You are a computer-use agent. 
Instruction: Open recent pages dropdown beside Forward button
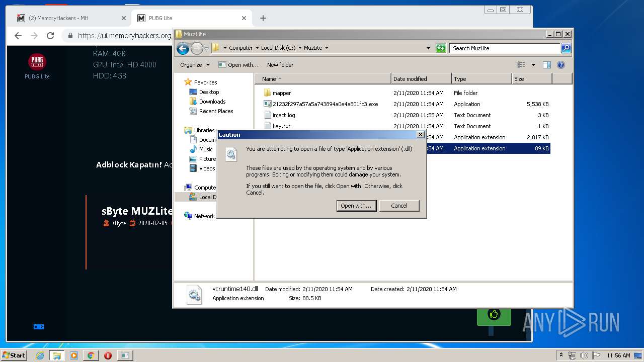(206, 48)
